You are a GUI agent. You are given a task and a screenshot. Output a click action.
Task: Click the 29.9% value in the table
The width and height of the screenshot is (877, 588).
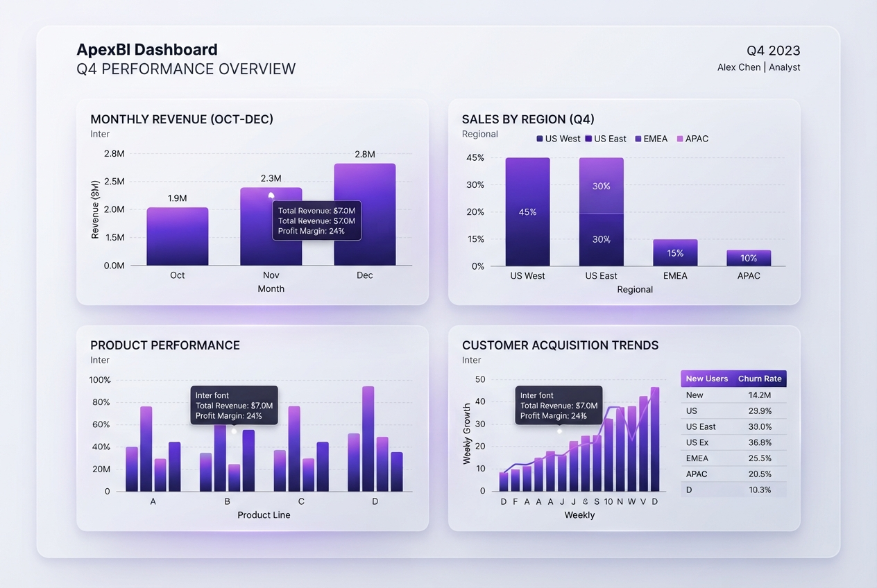coord(760,411)
